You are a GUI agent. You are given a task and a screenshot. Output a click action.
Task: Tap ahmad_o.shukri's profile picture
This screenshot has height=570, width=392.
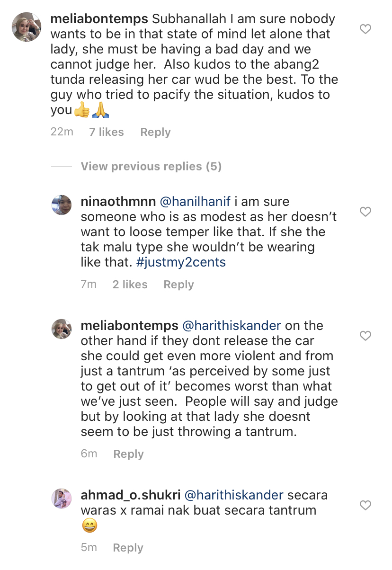pyautogui.click(x=62, y=499)
